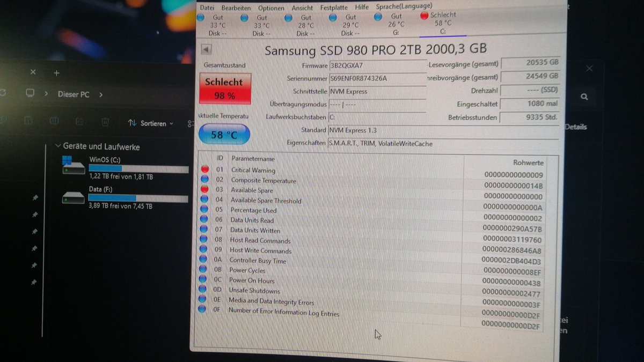Click the blue status dot for Unsafe Shutdowns
The image size is (644, 362).
click(203, 290)
